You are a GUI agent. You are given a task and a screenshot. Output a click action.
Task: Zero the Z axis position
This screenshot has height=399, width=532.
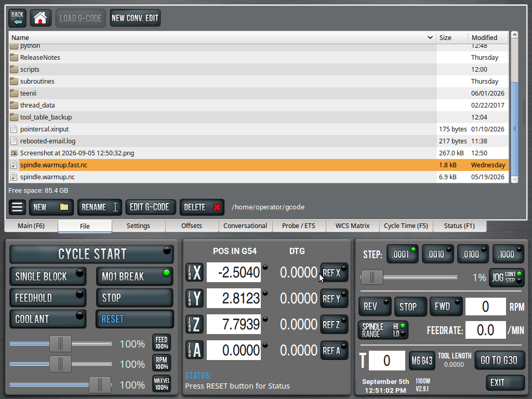pyautogui.click(x=194, y=324)
